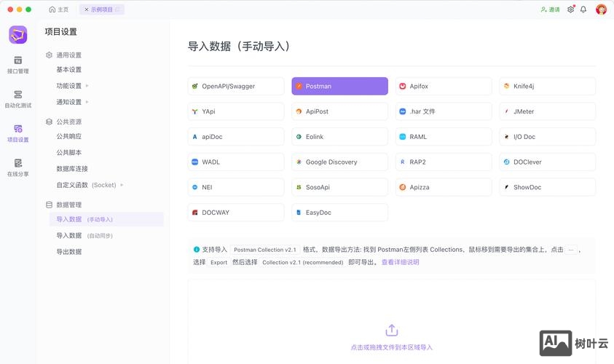The height and width of the screenshot is (364, 614).
Task: Open the settings gear icon in title bar
Action: (x=571, y=9)
